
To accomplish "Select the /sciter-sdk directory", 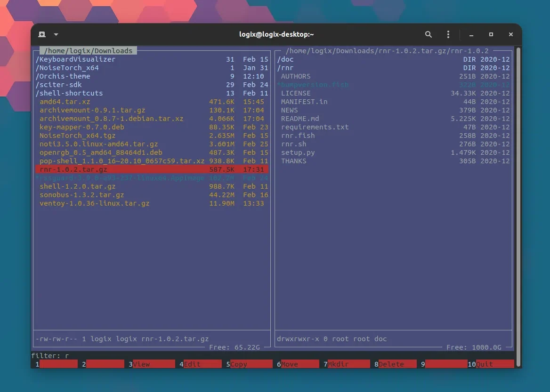I will [x=152, y=85].
